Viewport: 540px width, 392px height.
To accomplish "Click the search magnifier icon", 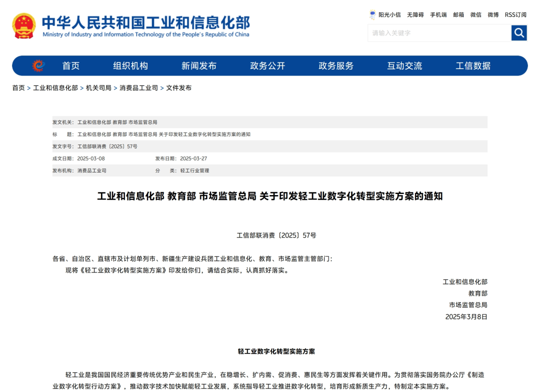I will coord(518,33).
